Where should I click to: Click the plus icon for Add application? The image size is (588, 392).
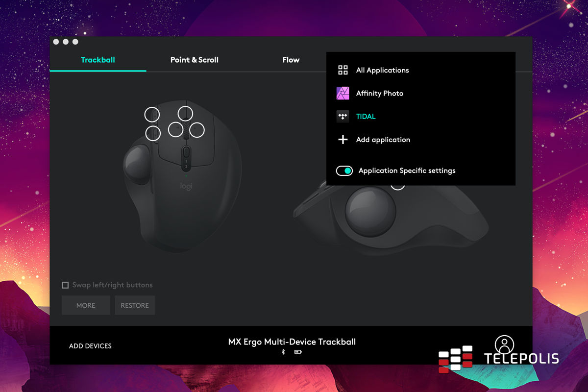tap(343, 140)
